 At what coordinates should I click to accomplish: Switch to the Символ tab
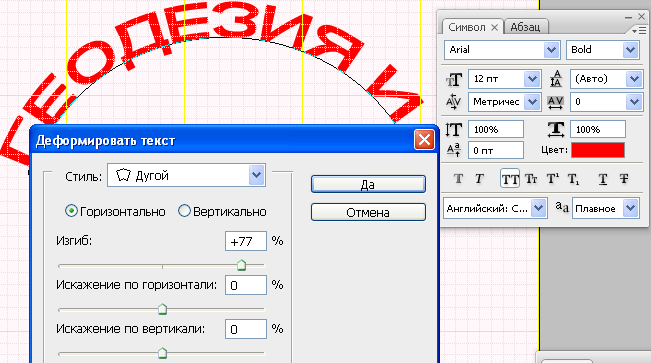pyautogui.click(x=467, y=27)
